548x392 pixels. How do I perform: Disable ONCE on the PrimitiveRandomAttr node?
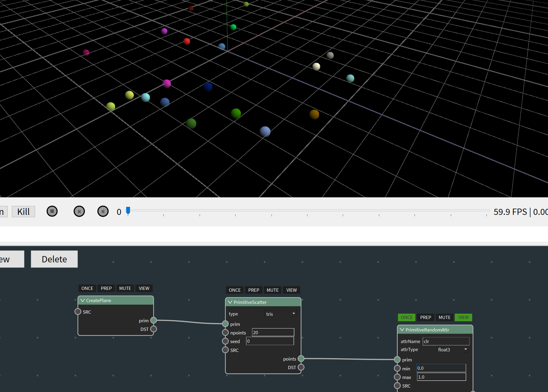[407, 318]
